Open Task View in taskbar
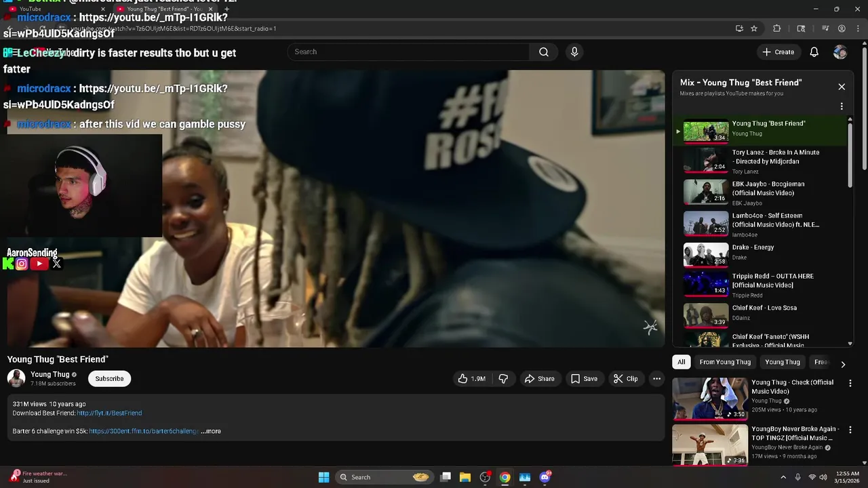This screenshot has height=488, width=868. click(x=446, y=477)
